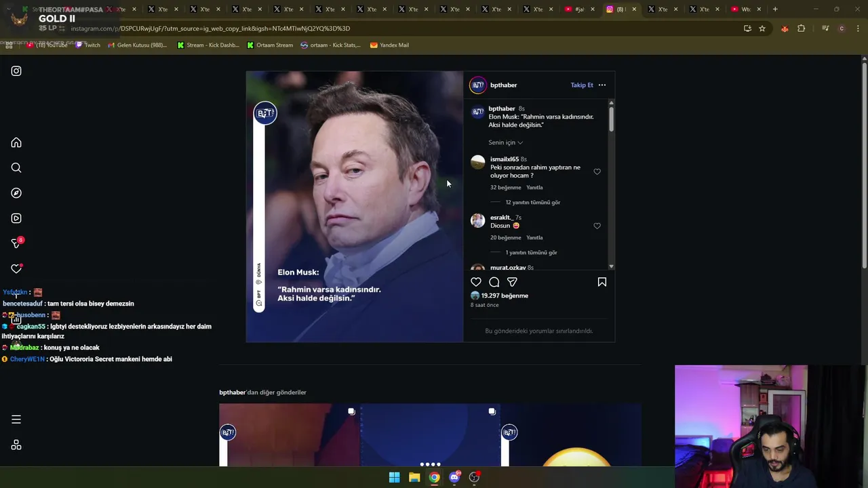This screenshot has height=488, width=868.
Task: Expand the 'Senin için' comment sort dropdown
Action: 506,143
